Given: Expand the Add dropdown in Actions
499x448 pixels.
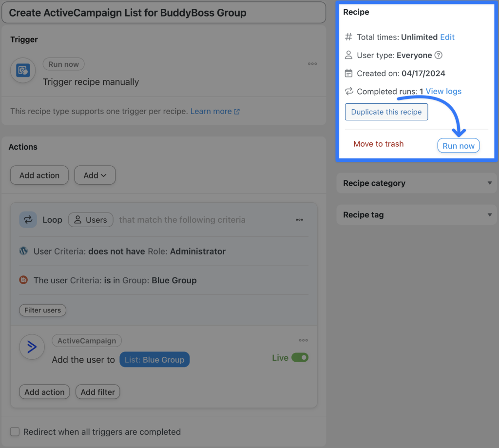Looking at the screenshot, I should coord(95,175).
